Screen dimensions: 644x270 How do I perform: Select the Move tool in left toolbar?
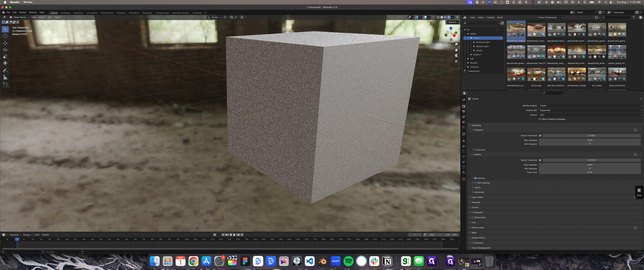[x=5, y=43]
